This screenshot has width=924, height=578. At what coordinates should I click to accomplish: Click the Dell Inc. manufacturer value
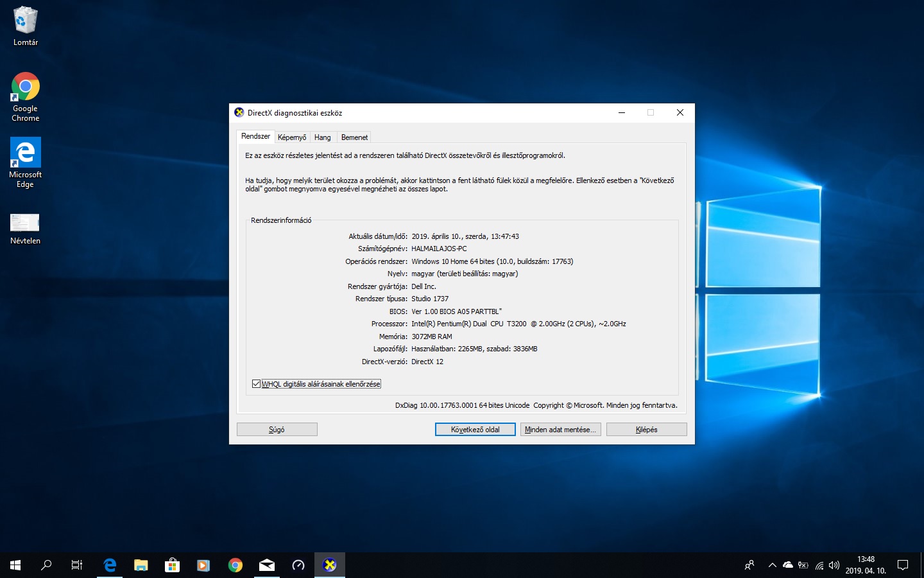tap(424, 286)
